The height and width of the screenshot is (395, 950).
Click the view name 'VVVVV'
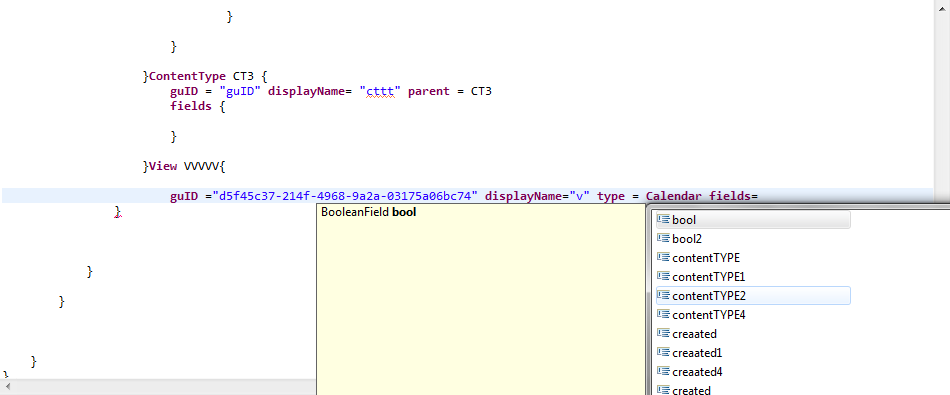point(202,167)
